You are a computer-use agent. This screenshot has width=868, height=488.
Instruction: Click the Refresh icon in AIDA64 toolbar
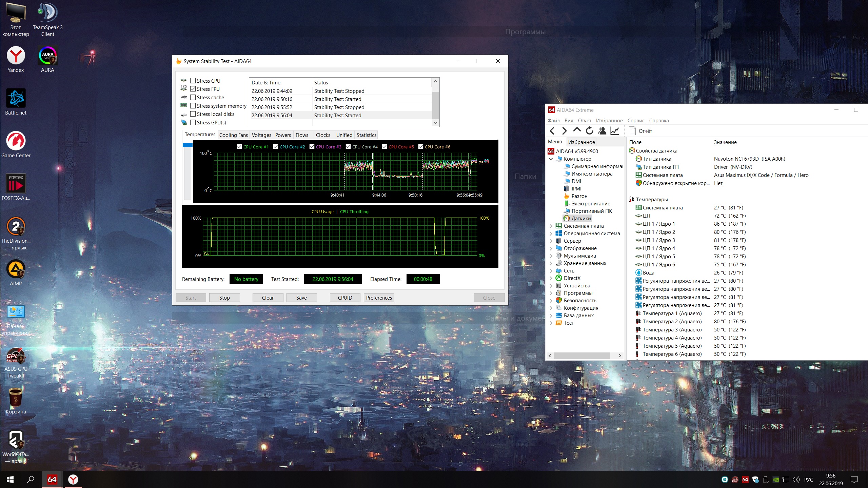pyautogui.click(x=590, y=131)
